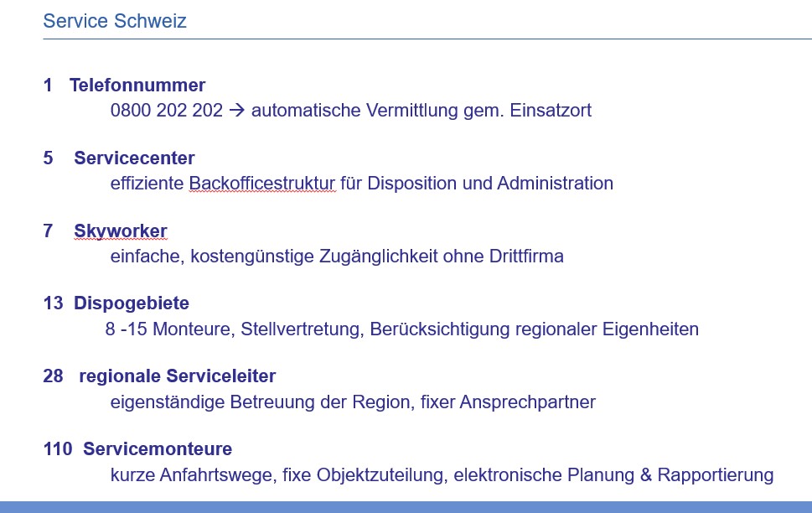Select the Servicemonteure heading
This screenshot has height=513, width=812.
[x=158, y=449]
